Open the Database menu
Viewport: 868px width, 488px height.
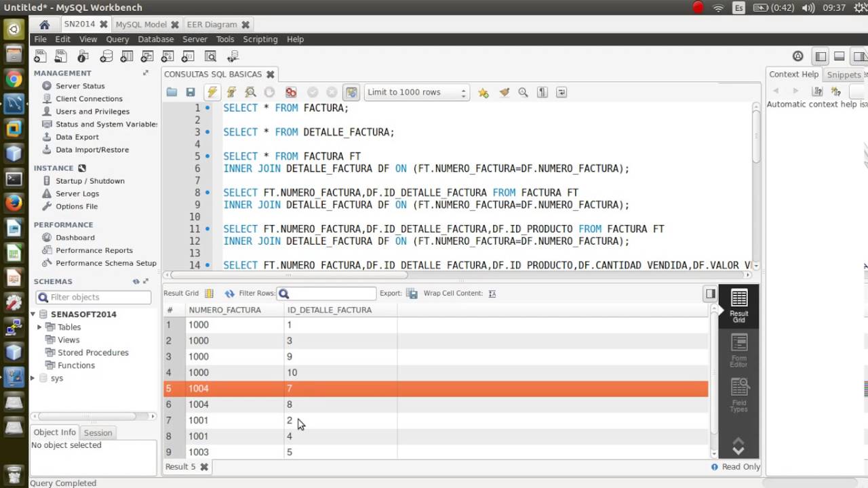pyautogui.click(x=155, y=39)
